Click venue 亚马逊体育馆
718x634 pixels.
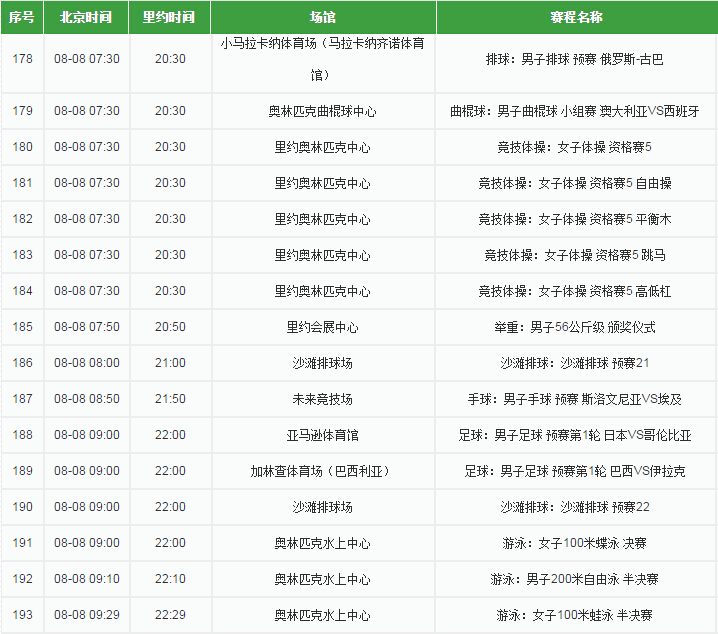tap(322, 435)
